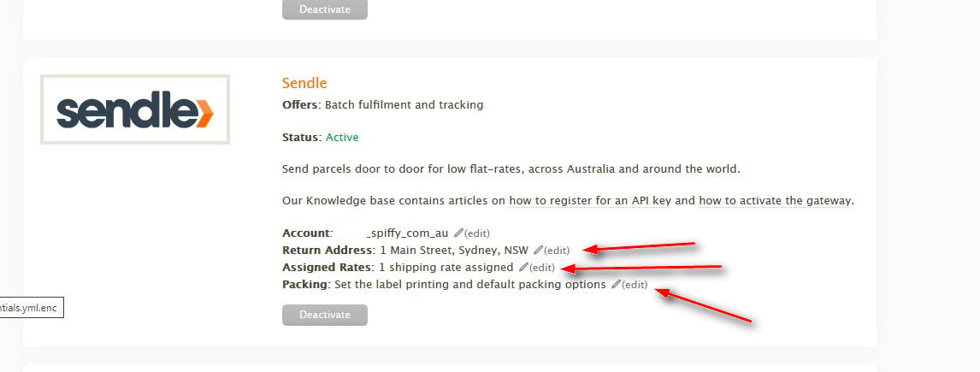The height and width of the screenshot is (372, 980).
Task: Click the credentials.yml.enc tooltip label
Action: coord(32,308)
